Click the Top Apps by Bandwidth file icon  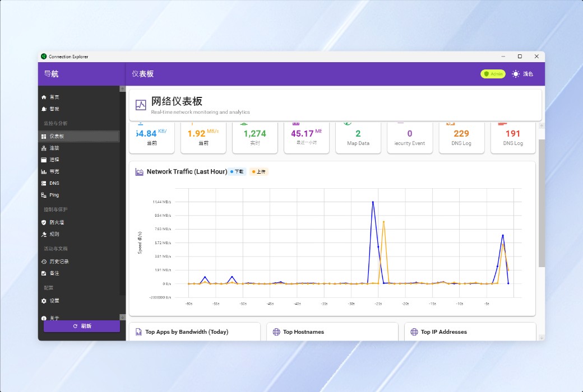(138, 332)
